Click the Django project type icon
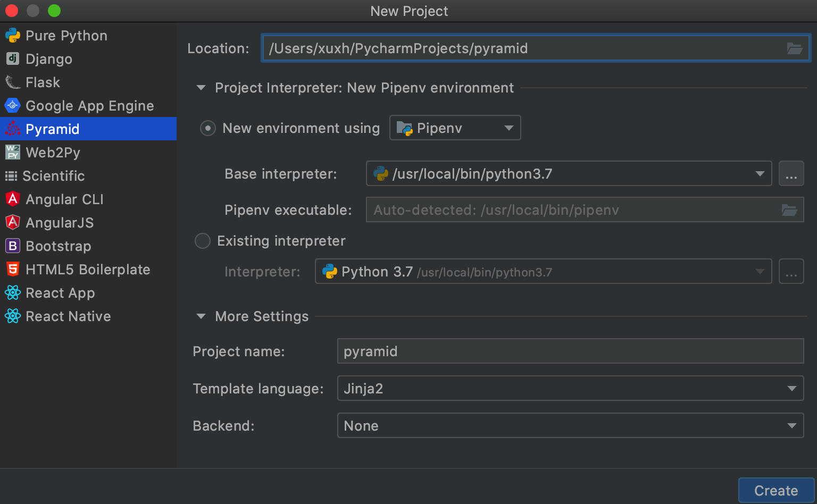 [13, 59]
